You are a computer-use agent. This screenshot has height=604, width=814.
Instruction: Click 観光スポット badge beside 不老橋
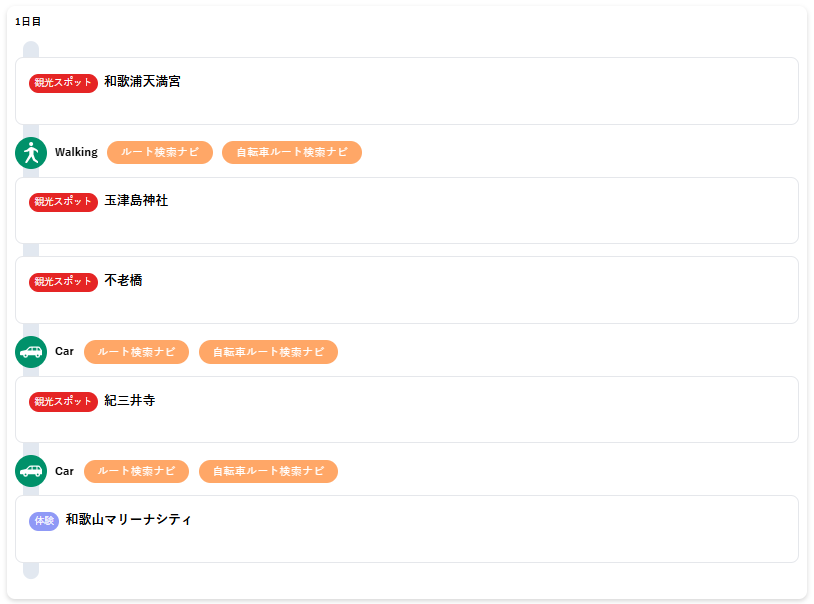point(63,282)
